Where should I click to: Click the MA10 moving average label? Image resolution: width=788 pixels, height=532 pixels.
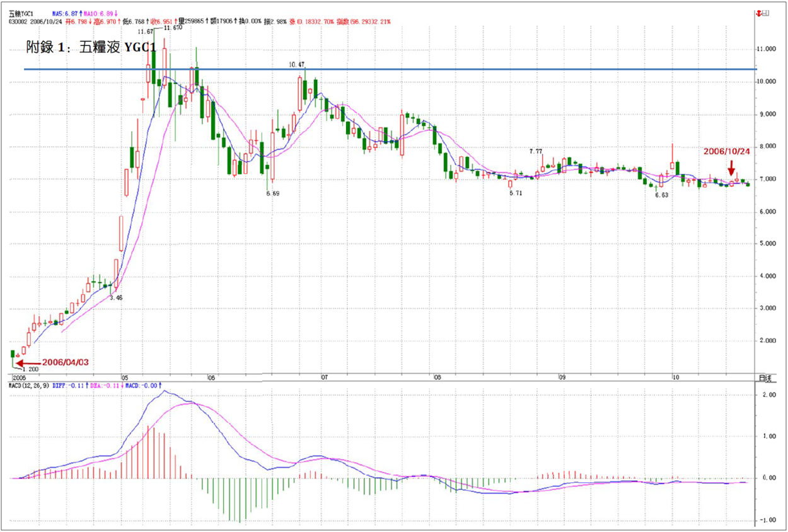click(100, 13)
